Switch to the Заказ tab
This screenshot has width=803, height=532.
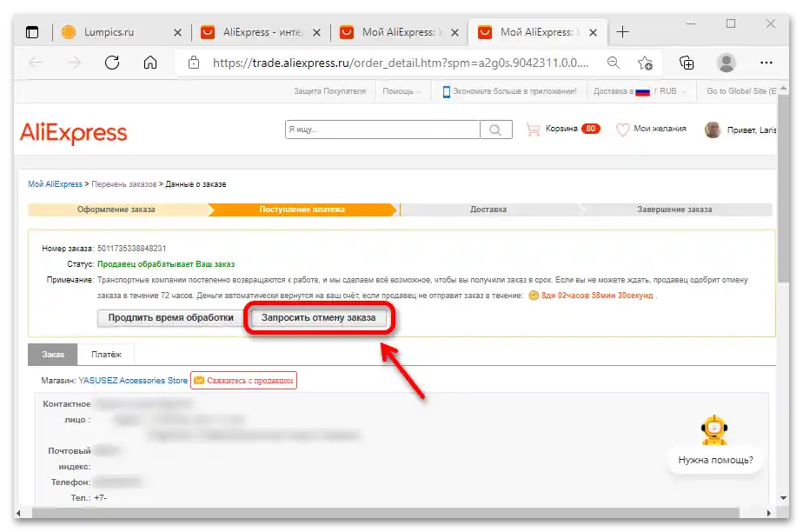point(53,355)
